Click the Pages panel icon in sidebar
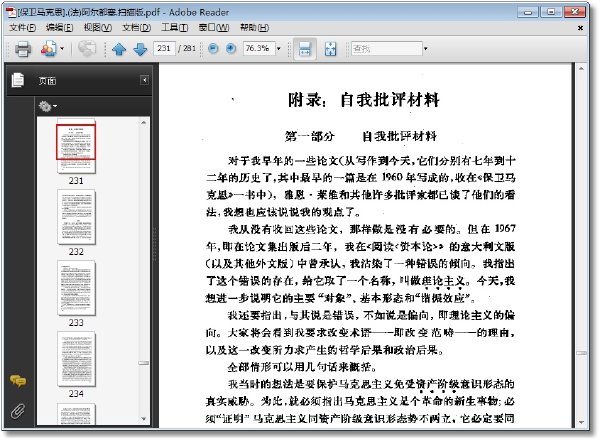600x441 pixels. pyautogui.click(x=18, y=80)
